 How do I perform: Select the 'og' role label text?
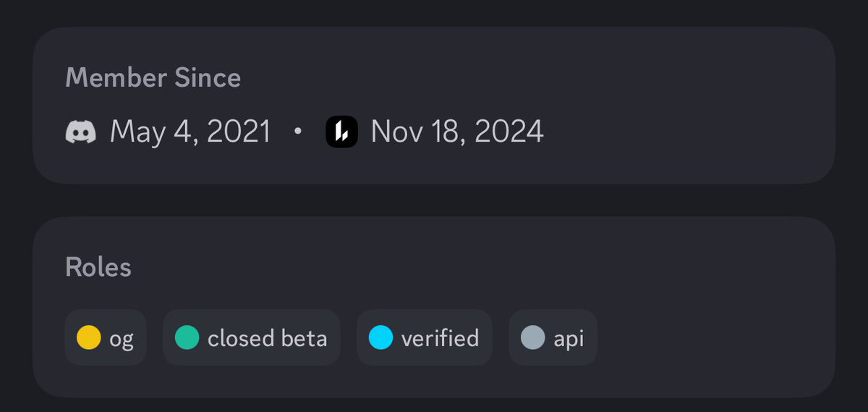point(122,339)
